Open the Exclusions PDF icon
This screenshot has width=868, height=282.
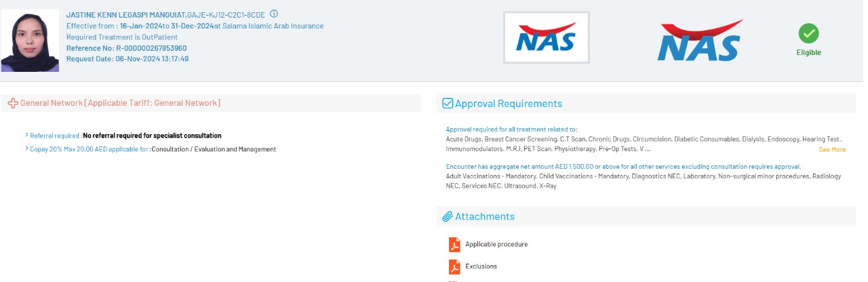pos(454,266)
